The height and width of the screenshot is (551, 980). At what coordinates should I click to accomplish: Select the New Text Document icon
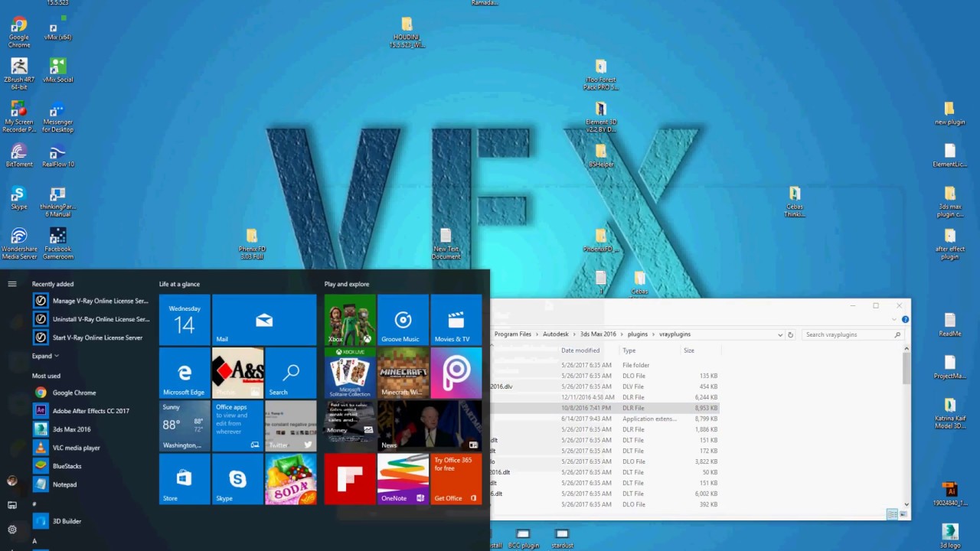[446, 243]
